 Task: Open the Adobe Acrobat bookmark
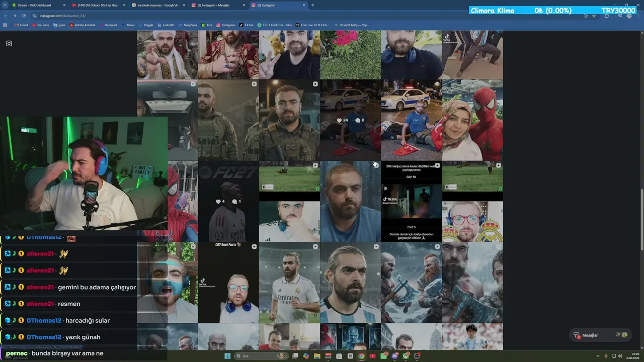tap(82, 25)
